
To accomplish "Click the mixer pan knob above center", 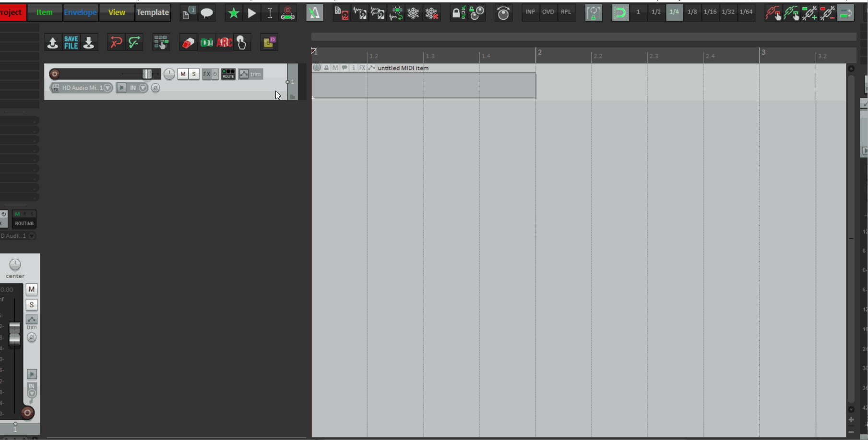I will (x=15, y=264).
